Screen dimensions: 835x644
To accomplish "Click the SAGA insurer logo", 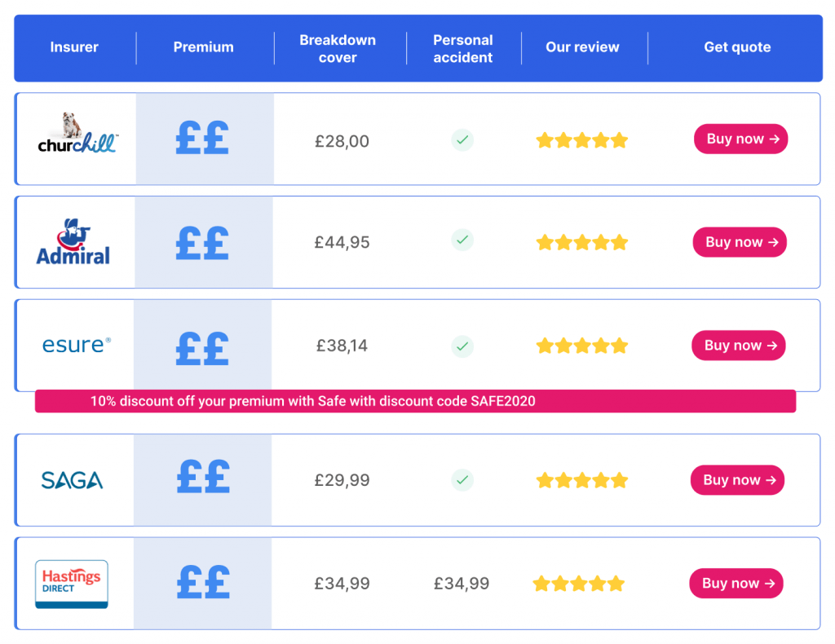I will pyautogui.click(x=72, y=480).
